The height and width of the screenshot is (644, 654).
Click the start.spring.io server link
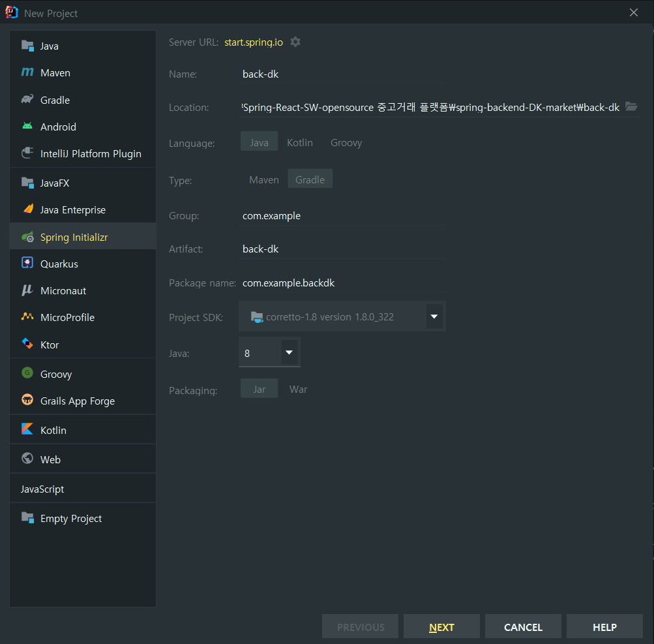pyautogui.click(x=254, y=42)
